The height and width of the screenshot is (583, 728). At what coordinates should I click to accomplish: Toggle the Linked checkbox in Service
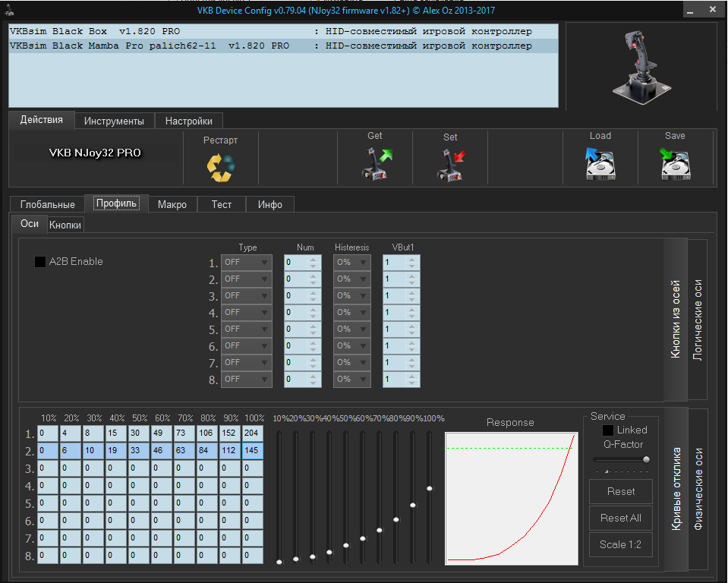point(608,430)
